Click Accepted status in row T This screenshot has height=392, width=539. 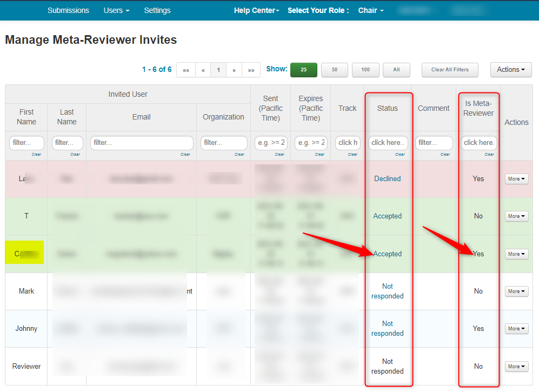(x=388, y=216)
